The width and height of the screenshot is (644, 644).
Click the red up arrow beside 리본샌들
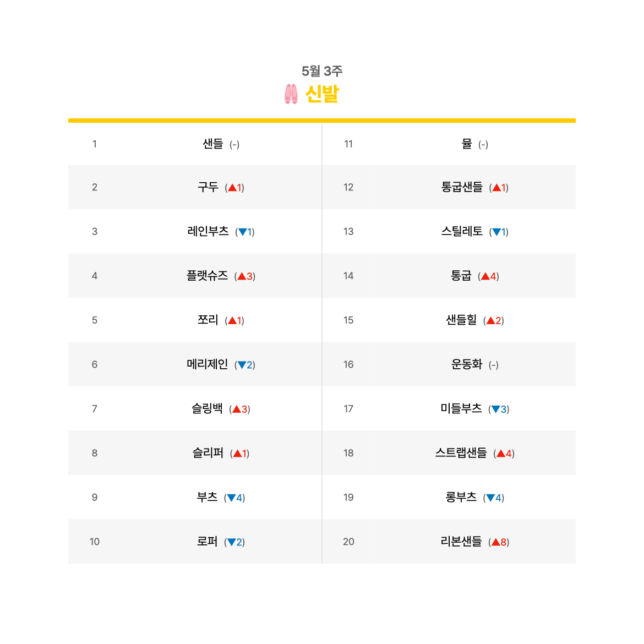495,542
